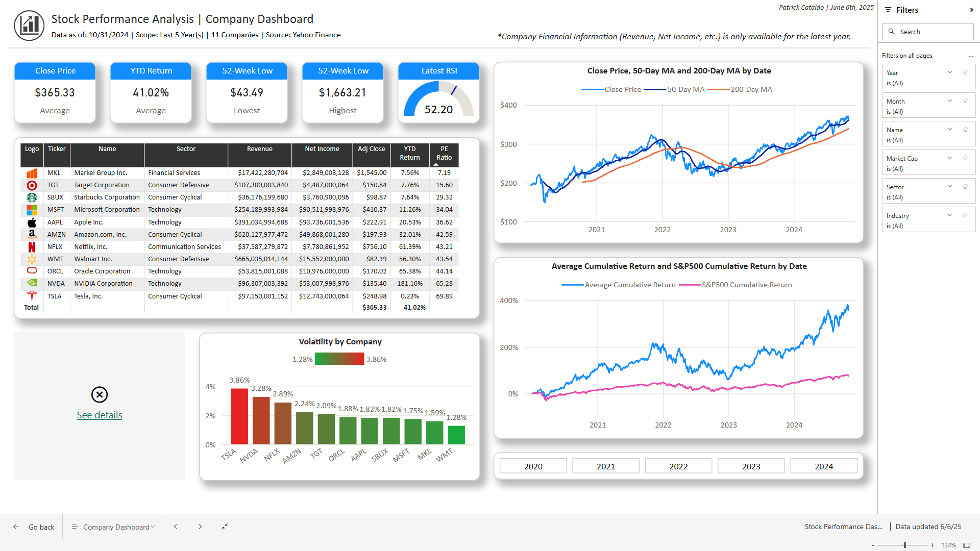Click the eraser icon on the Year filter
Viewport: 980px width, 551px height.
(x=965, y=72)
